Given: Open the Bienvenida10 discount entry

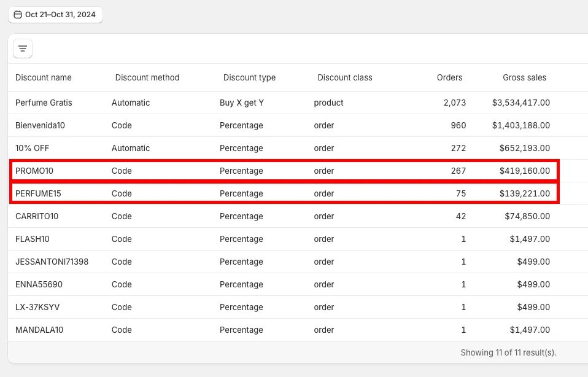Looking at the screenshot, I should click(40, 125).
